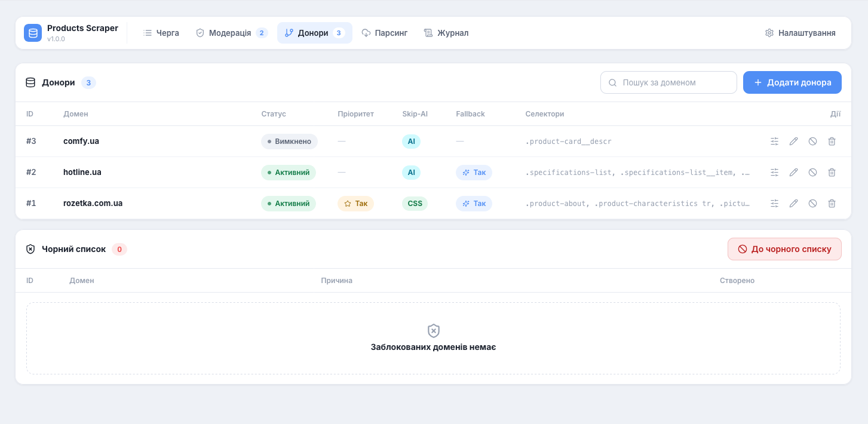Viewport: 868px width, 424px height.
Task: Click the AI badge in hotline.ua row
Action: tap(412, 173)
